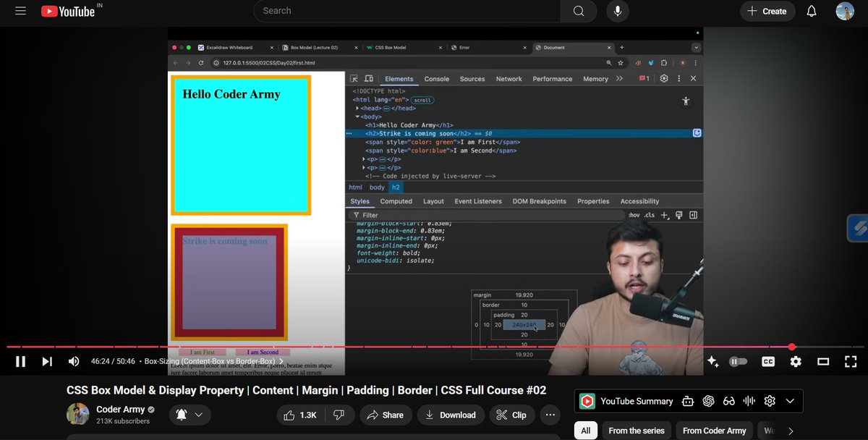Toggle the device emulation icon in DevTools
Screen dimensions: 868x440
pos(369,78)
